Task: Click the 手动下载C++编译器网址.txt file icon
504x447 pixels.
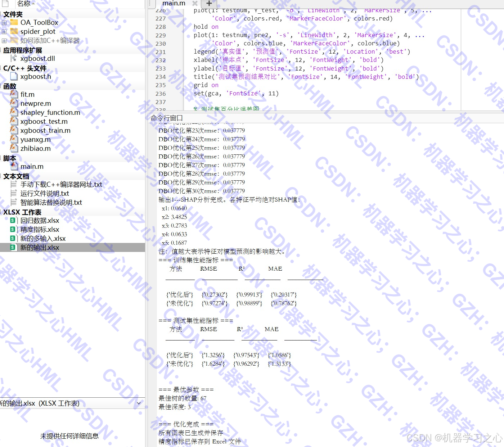Action: (14, 184)
